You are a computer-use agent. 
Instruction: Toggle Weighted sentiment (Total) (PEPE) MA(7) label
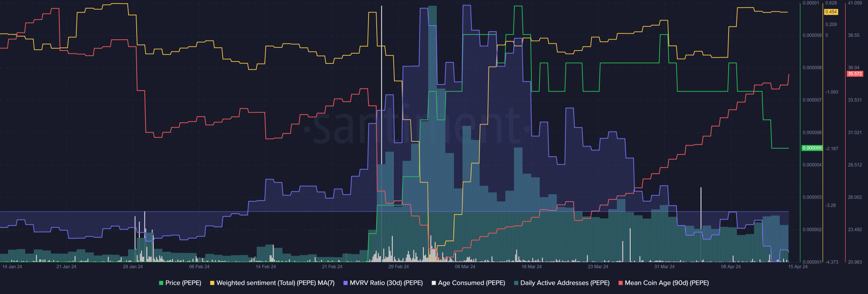click(x=275, y=283)
